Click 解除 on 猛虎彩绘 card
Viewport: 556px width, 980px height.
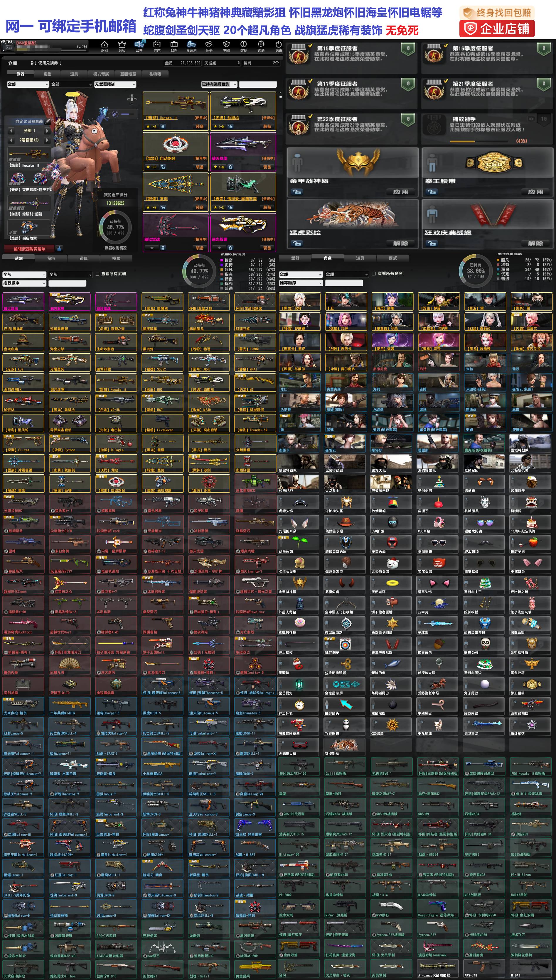(x=401, y=243)
